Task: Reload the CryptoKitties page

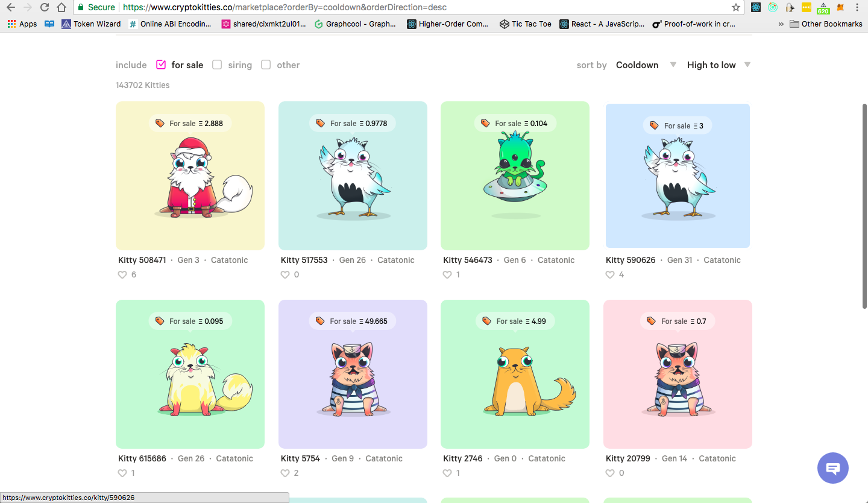Action: [x=44, y=7]
